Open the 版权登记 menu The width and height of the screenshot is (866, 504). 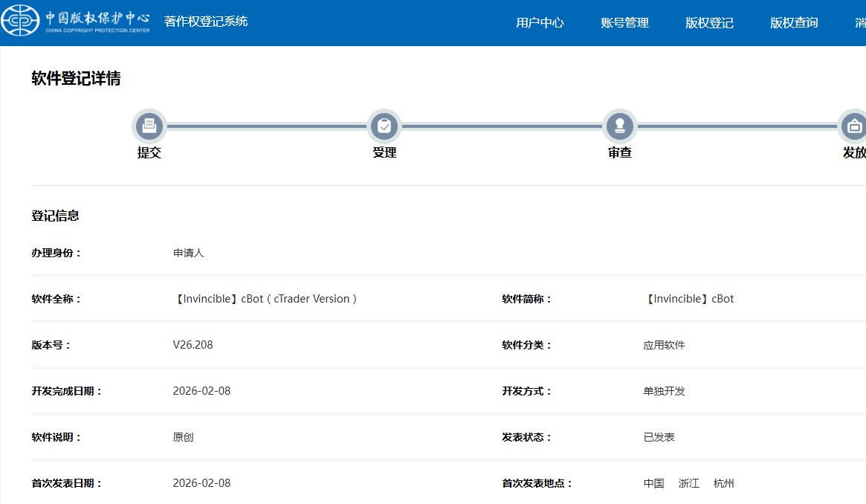click(x=709, y=22)
